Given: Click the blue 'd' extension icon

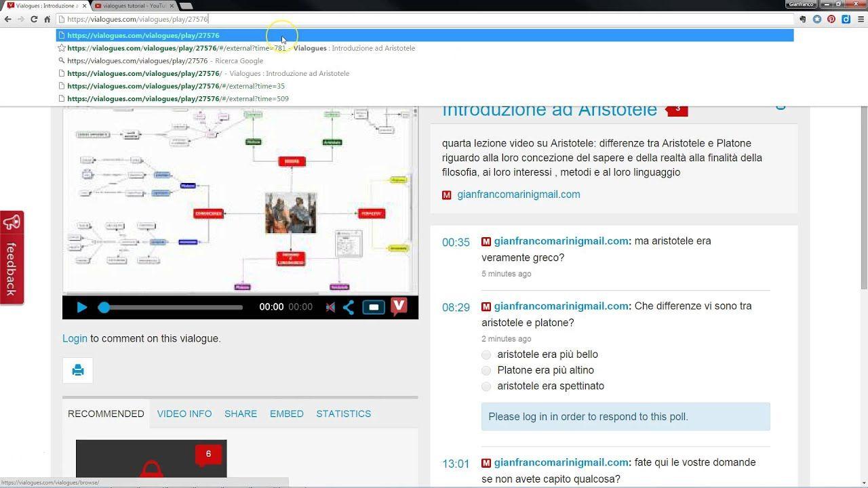Looking at the screenshot, I should click(x=846, y=19).
